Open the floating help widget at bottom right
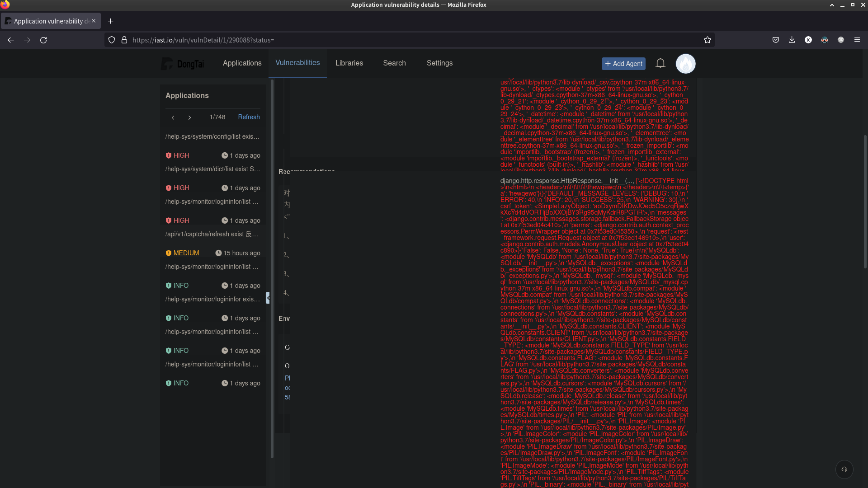 [x=844, y=469]
